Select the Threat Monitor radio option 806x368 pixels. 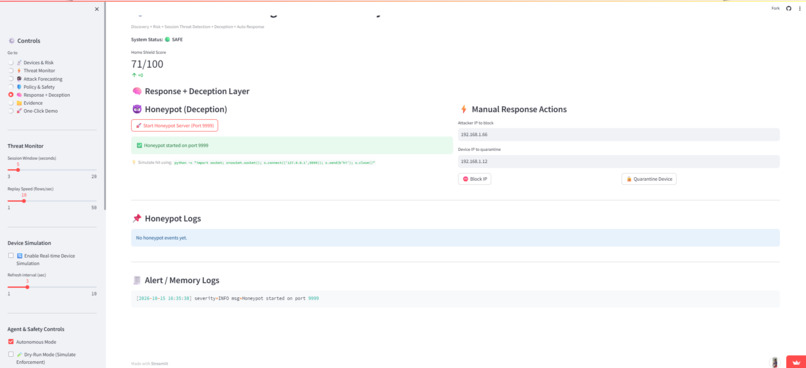11,70
